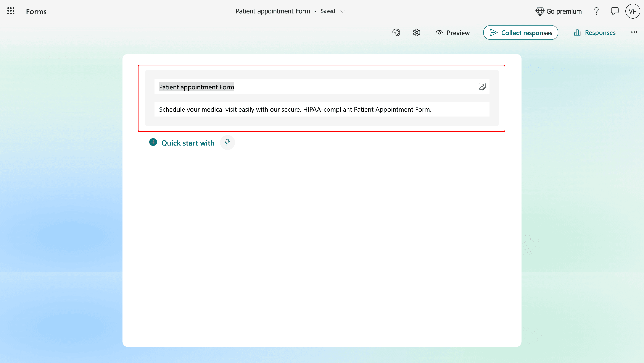
Task: Go to Forms home link
Action: pyautogui.click(x=36, y=11)
